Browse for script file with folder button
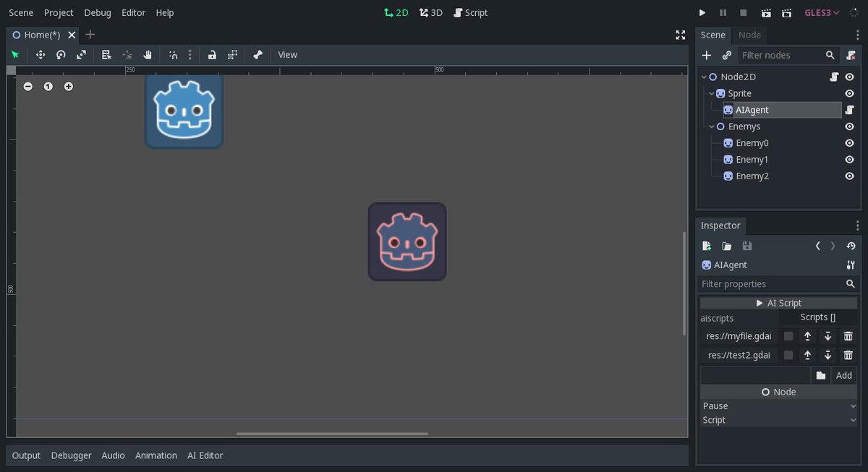The height and width of the screenshot is (472, 868). coord(821,375)
